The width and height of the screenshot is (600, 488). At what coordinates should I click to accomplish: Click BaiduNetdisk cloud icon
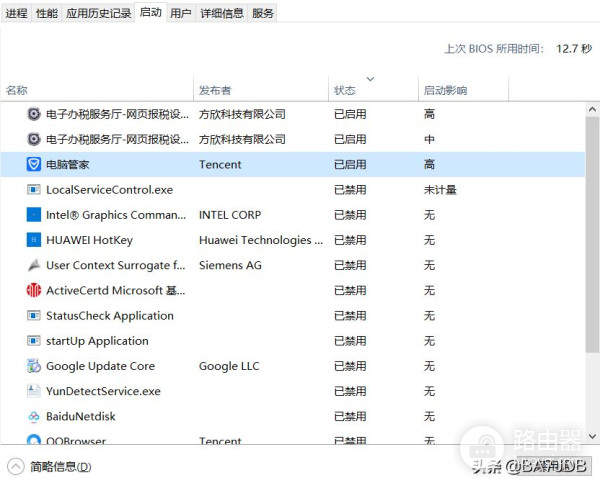coord(34,416)
